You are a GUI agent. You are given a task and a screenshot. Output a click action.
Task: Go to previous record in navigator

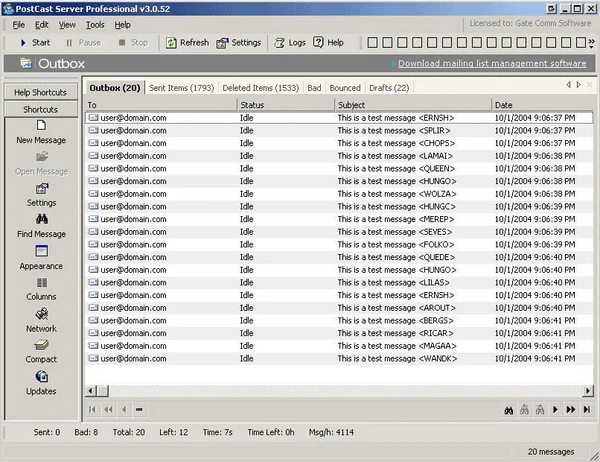(124, 410)
